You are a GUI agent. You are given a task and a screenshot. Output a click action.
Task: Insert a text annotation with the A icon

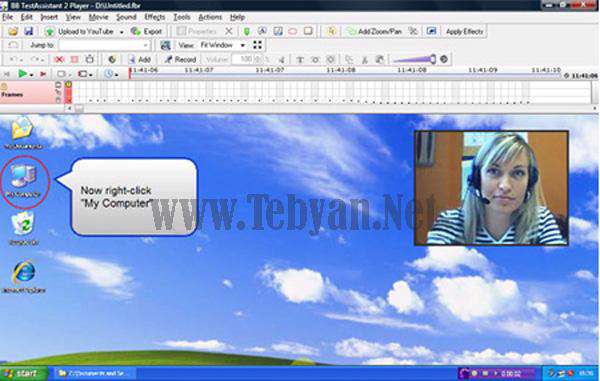(x=262, y=31)
